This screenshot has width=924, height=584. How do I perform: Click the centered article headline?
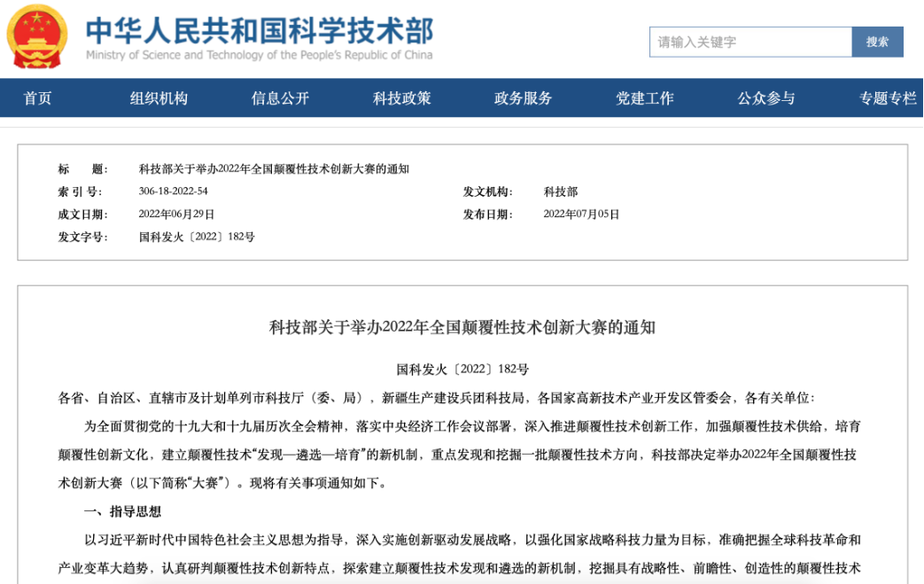(x=462, y=328)
